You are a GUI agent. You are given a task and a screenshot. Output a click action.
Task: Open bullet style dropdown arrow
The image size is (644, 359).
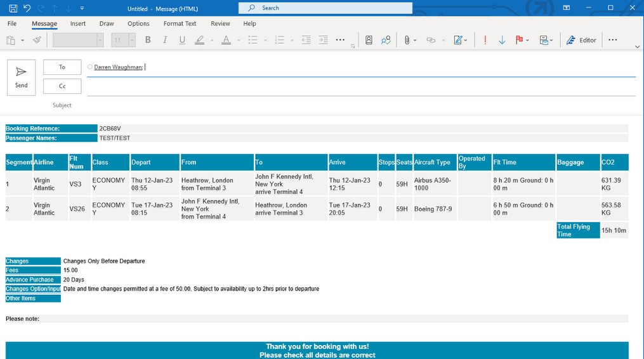(x=265, y=40)
